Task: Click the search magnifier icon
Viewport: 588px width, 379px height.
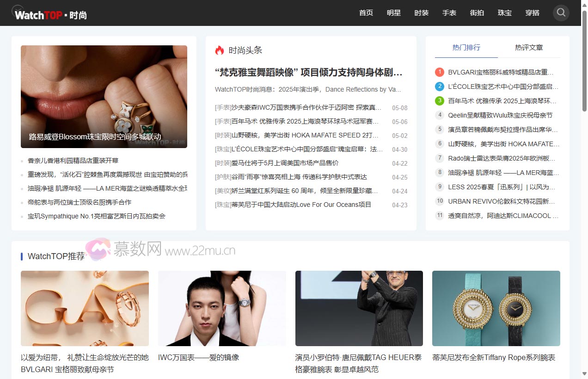Action: [x=561, y=13]
